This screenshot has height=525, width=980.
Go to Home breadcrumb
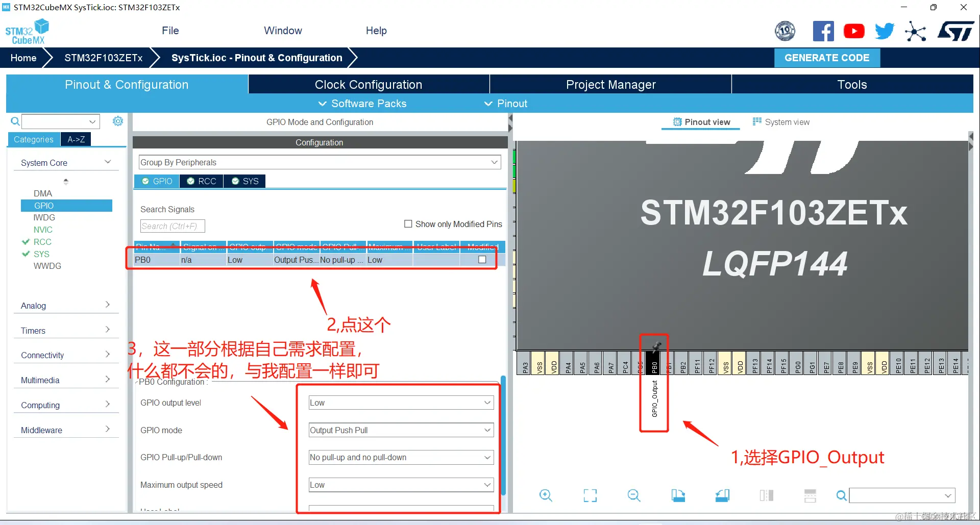pyautogui.click(x=23, y=58)
